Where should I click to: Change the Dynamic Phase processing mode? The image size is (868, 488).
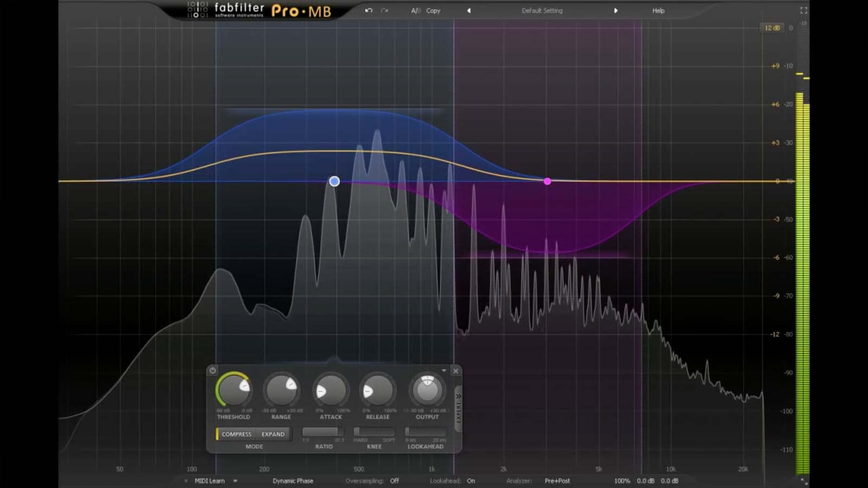tap(293, 481)
